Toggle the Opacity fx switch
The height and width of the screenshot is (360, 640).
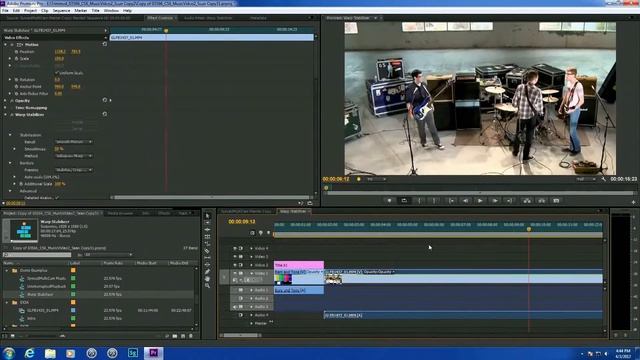[x=12, y=100]
